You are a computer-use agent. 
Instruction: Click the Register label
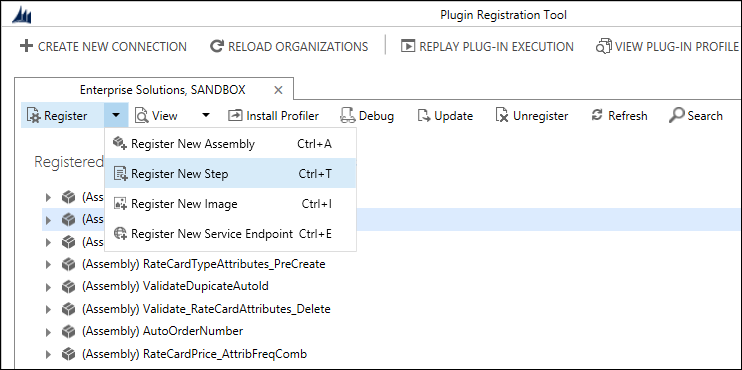pos(66,116)
